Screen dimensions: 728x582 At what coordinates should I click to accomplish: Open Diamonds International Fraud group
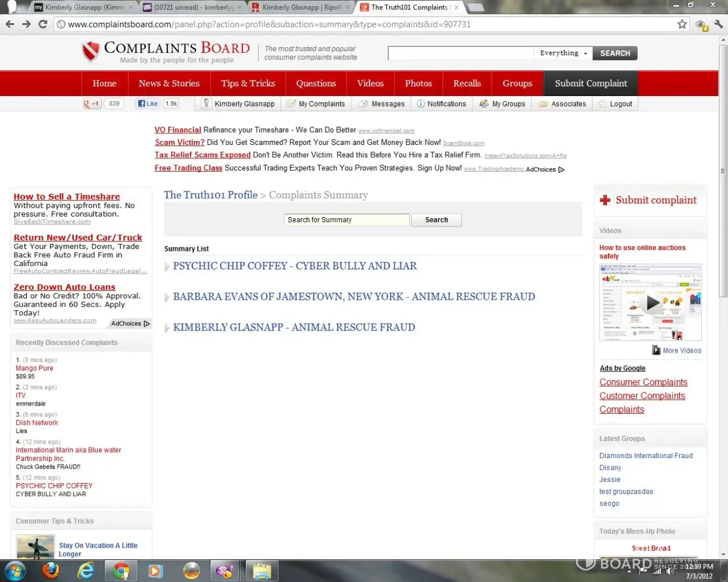[x=646, y=456]
